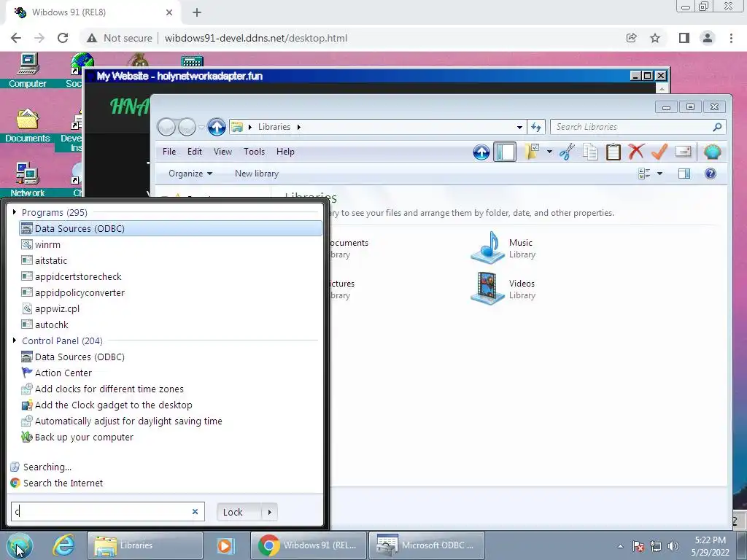The image size is (747, 560).
Task: Open the view options dropdown arrow
Action: click(659, 174)
